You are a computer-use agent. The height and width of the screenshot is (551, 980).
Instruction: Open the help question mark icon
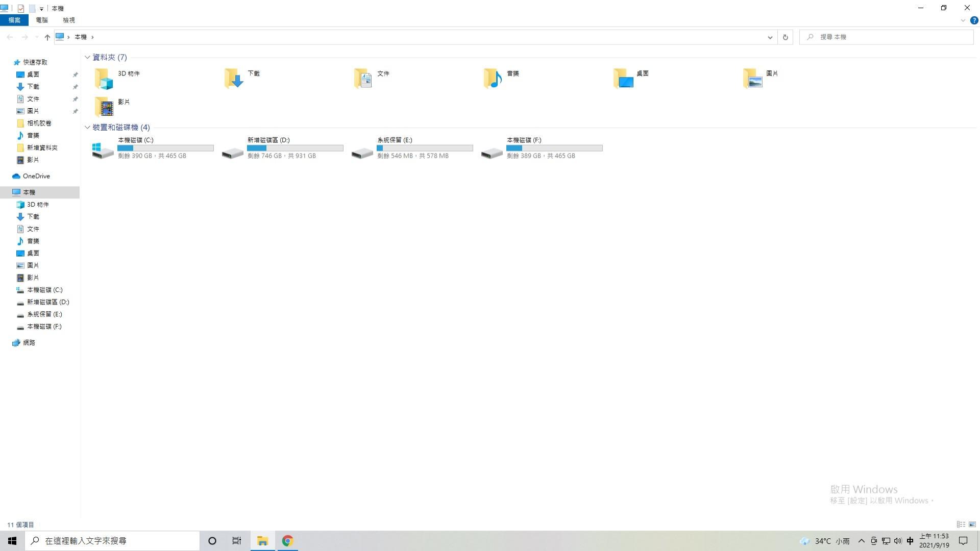(974, 20)
